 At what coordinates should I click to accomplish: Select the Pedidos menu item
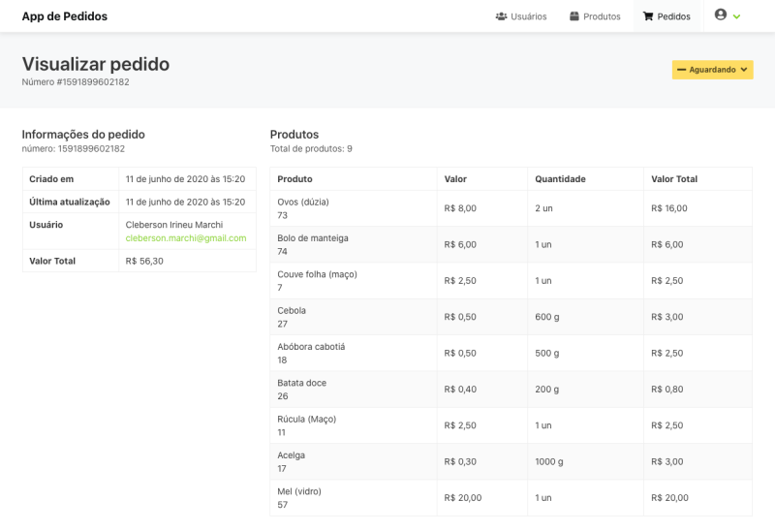666,16
